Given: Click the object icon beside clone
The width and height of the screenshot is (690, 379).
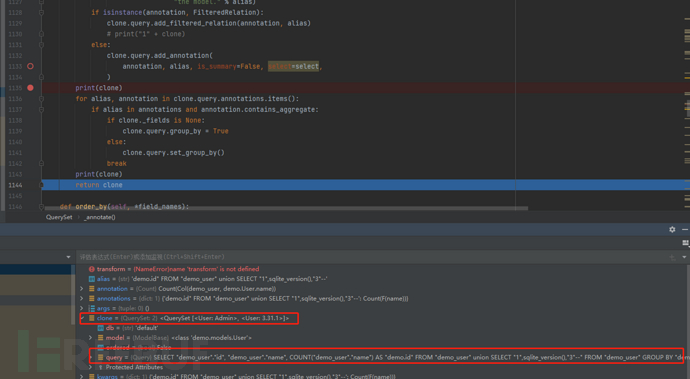Looking at the screenshot, I should (x=92, y=318).
